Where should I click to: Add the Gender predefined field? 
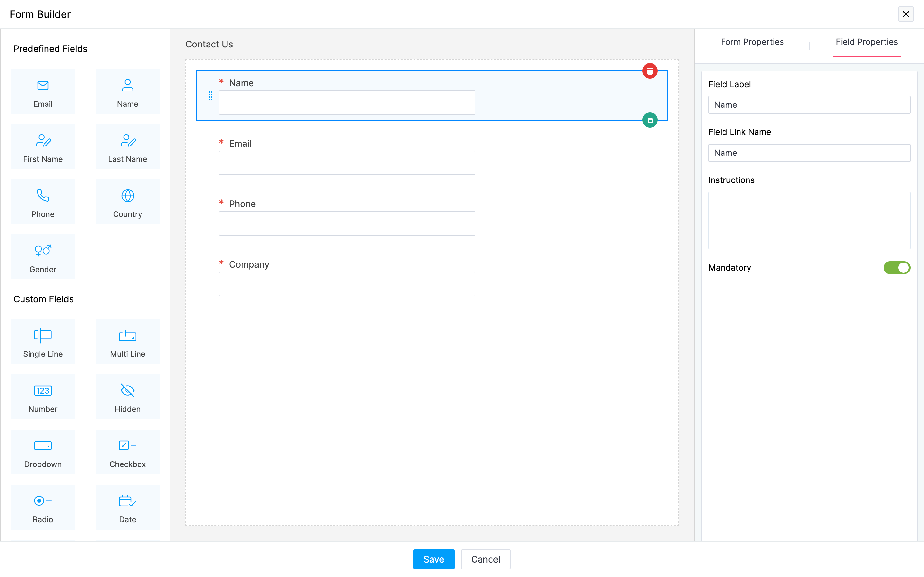coord(43,257)
